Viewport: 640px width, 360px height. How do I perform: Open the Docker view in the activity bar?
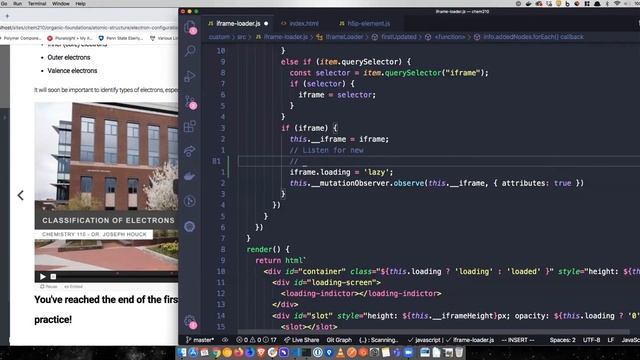tap(190, 176)
